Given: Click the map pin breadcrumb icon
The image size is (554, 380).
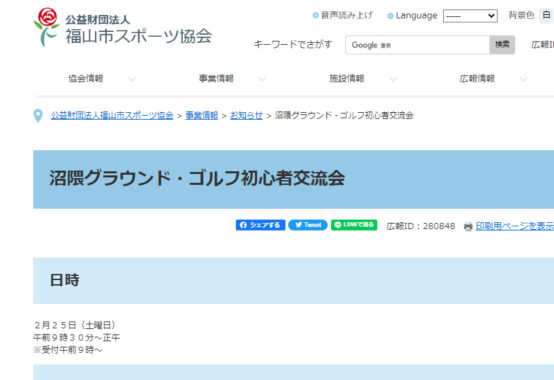Looking at the screenshot, I should [x=38, y=115].
